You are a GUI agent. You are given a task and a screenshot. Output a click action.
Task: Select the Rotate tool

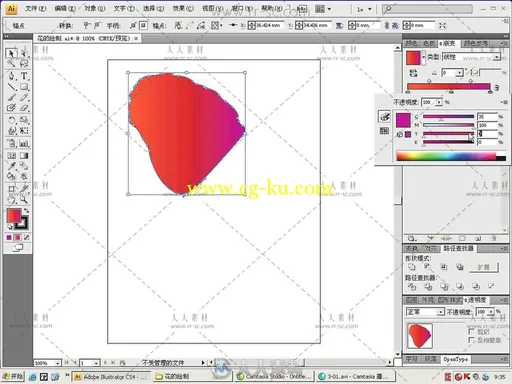11,120
